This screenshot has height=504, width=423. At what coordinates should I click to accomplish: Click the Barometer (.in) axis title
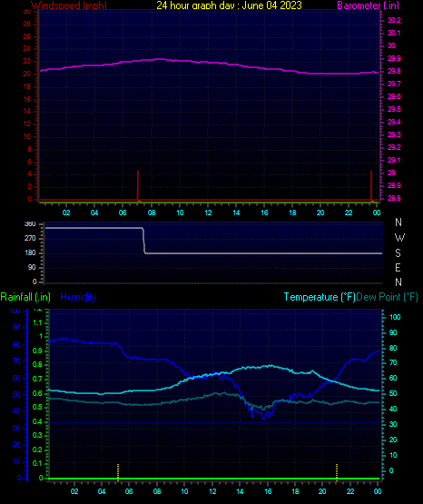click(368, 5)
